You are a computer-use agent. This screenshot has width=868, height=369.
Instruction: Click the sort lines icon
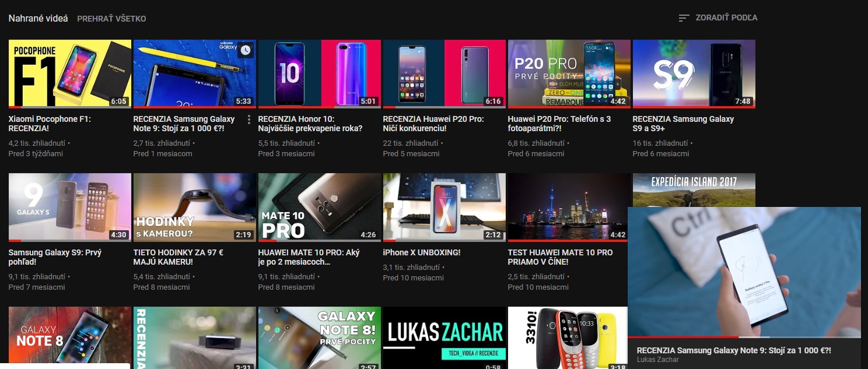point(684,18)
